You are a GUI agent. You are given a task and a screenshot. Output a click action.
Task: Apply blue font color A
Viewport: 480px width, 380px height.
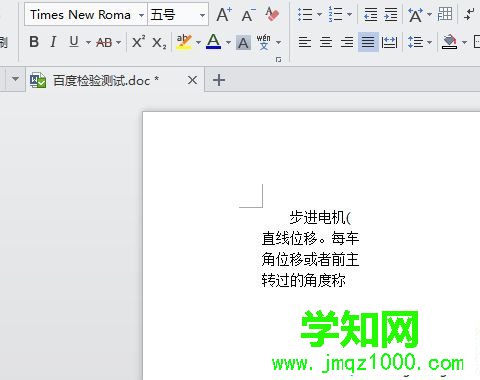213,42
